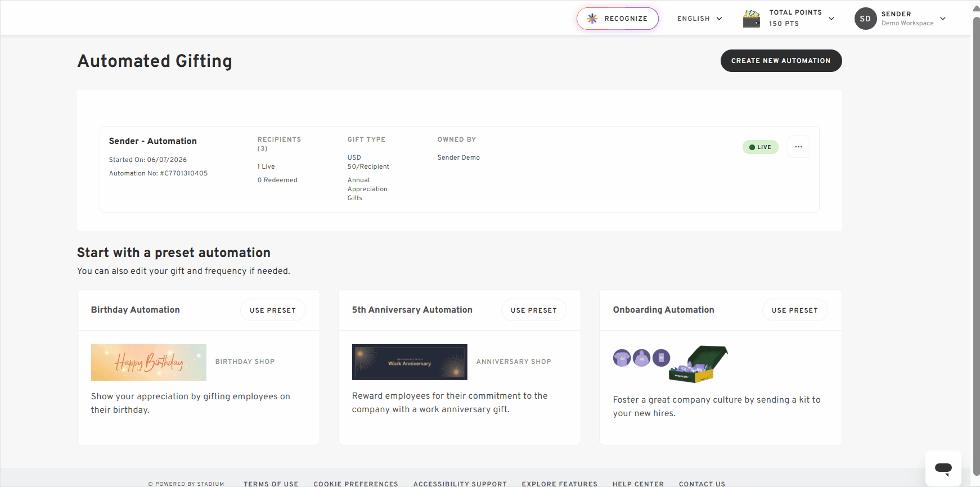980x487 pixels.
Task: Click Annual Appreciation Gifts text
Action: point(367,189)
